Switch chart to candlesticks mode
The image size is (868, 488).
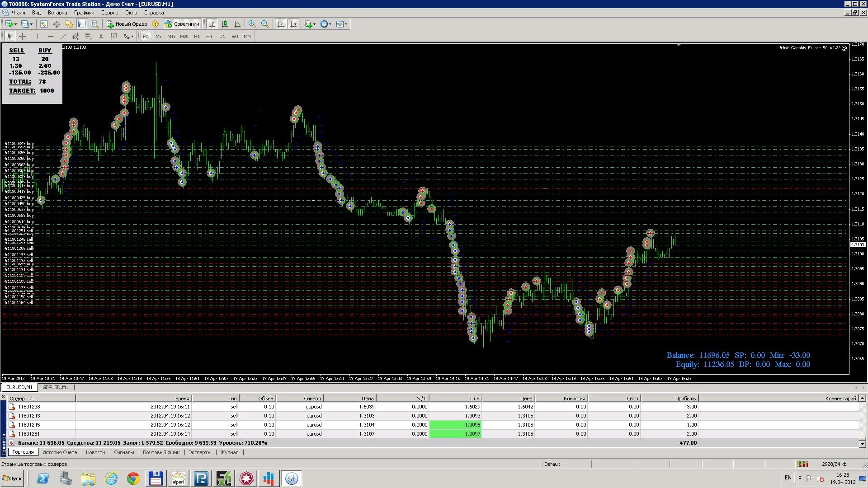pos(225,24)
